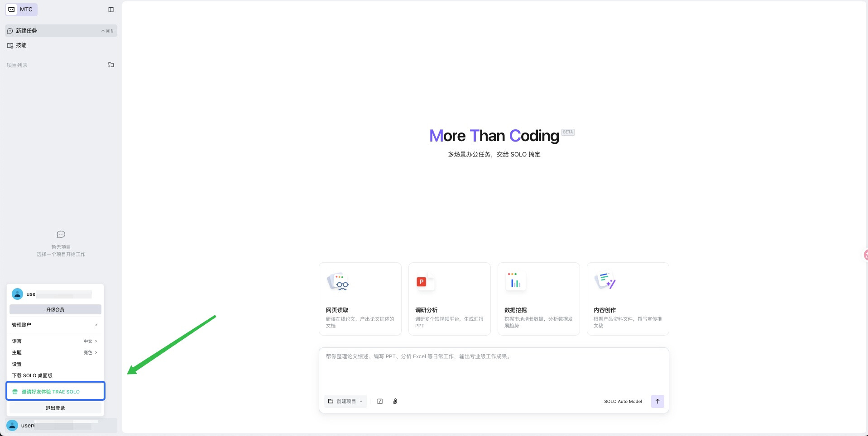Image resolution: width=868 pixels, height=436 pixels.
Task: Collapse the sidebar with the panel toggle icon
Action: pyautogui.click(x=111, y=9)
